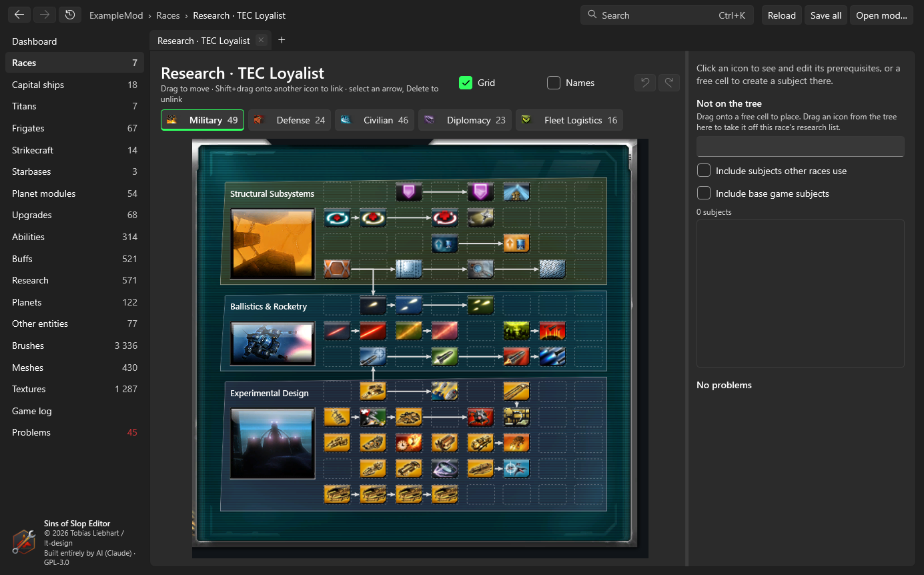
Task: Click the Not on the tree filter field
Action: click(801, 146)
